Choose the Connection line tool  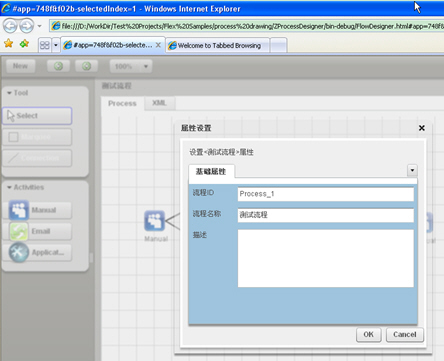tap(37, 158)
